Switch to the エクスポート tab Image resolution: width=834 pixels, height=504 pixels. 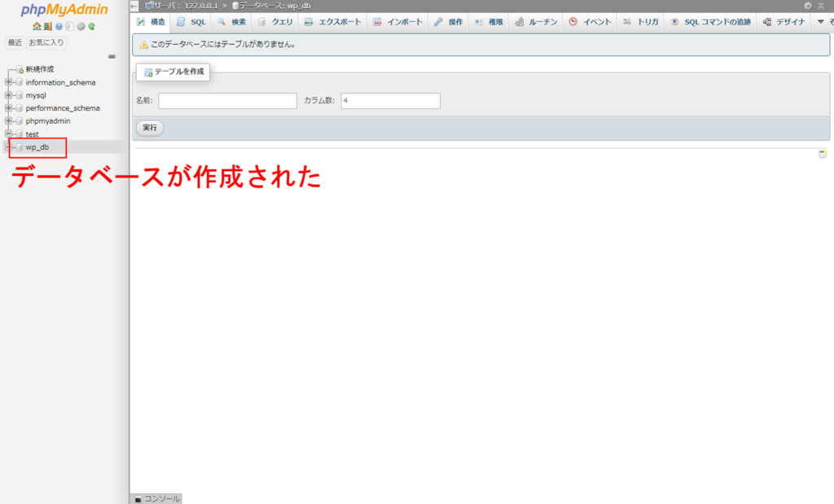click(332, 22)
